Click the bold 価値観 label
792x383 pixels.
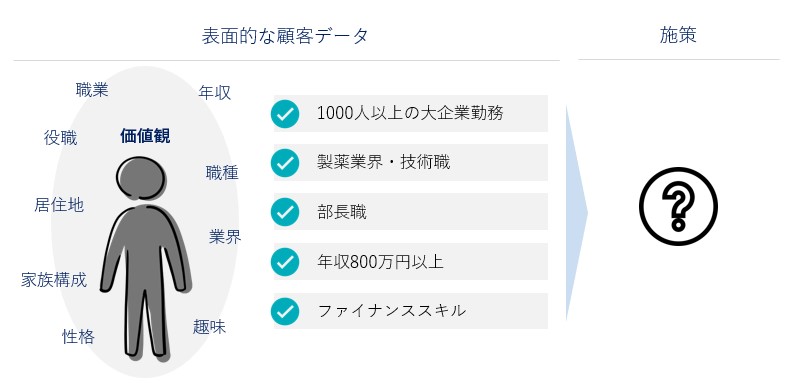point(145,136)
